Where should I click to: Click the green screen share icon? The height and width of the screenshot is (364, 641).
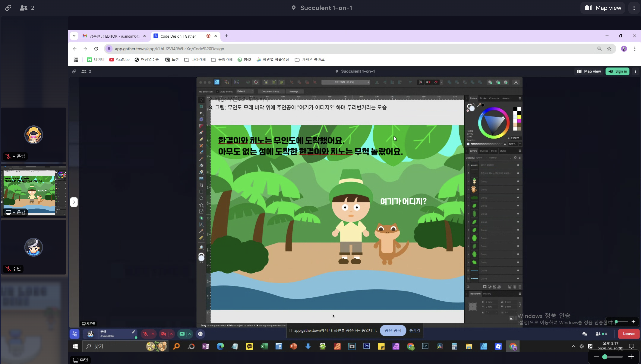pyautogui.click(x=182, y=334)
